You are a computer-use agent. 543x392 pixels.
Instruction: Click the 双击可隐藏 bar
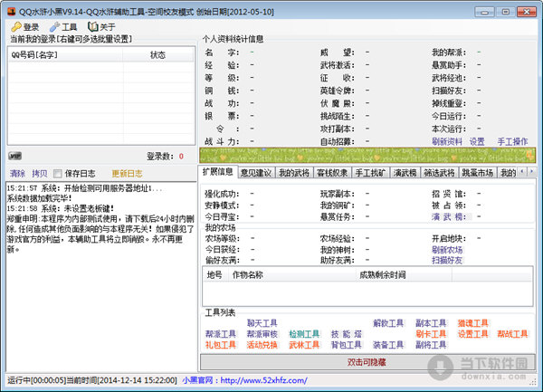[367, 362]
